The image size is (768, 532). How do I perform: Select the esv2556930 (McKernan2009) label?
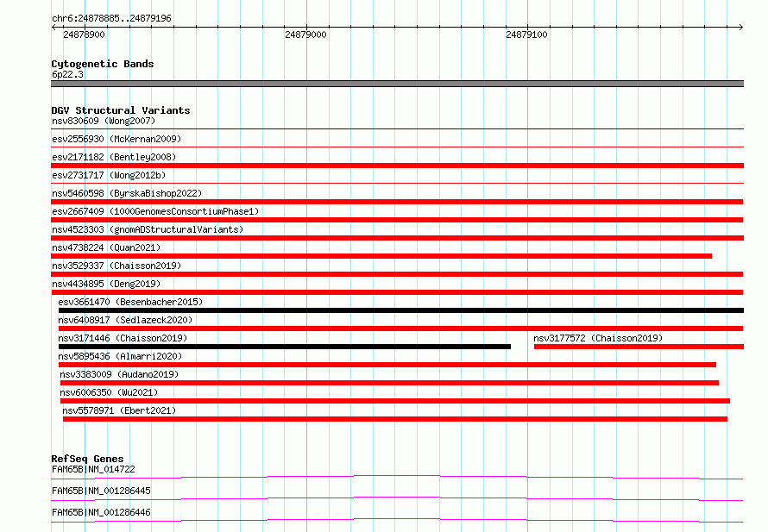(x=116, y=139)
